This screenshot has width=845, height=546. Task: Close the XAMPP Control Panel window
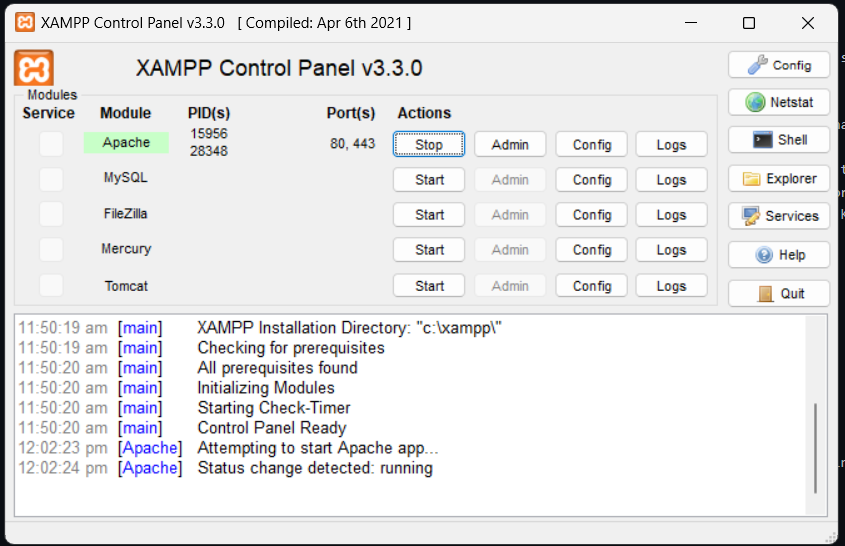(807, 23)
